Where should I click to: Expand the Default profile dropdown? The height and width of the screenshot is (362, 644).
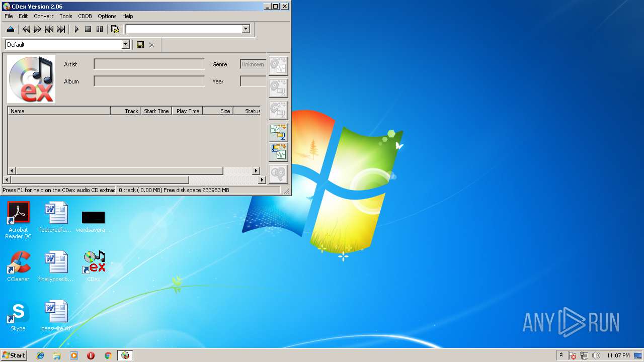pyautogui.click(x=125, y=45)
